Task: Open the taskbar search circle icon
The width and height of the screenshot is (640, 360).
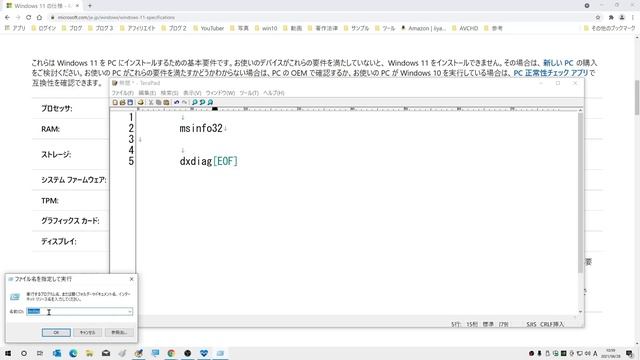Action: pos(24,353)
